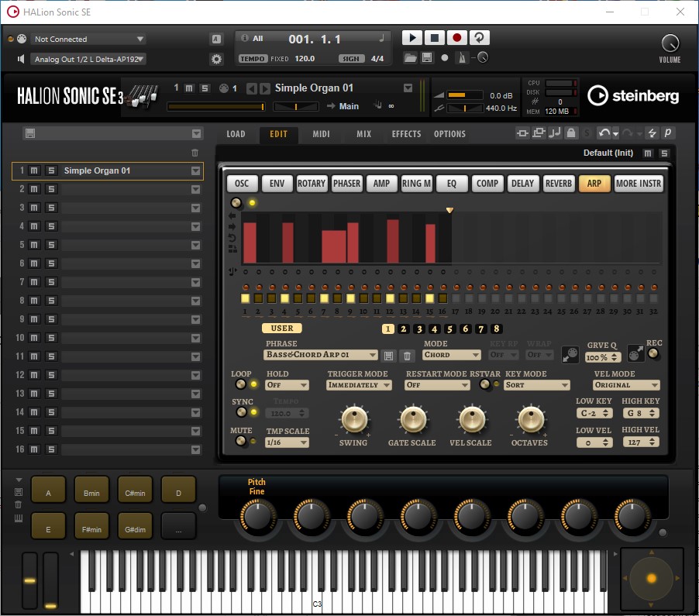The height and width of the screenshot is (616, 699).
Task: Start playback with the Play button
Action: pyautogui.click(x=412, y=38)
